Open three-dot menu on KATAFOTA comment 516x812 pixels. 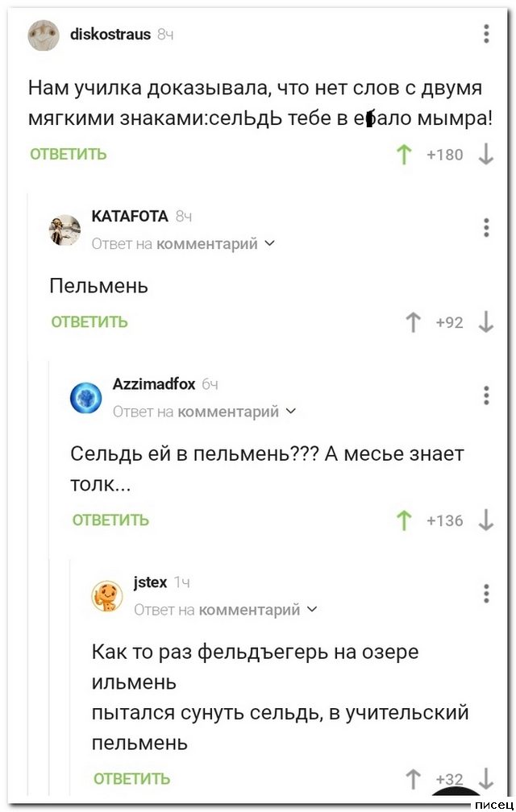(486, 228)
